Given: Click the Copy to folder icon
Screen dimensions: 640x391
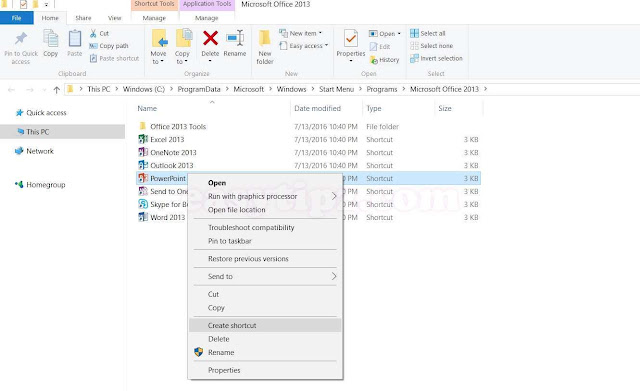Looking at the screenshot, I should tap(183, 38).
